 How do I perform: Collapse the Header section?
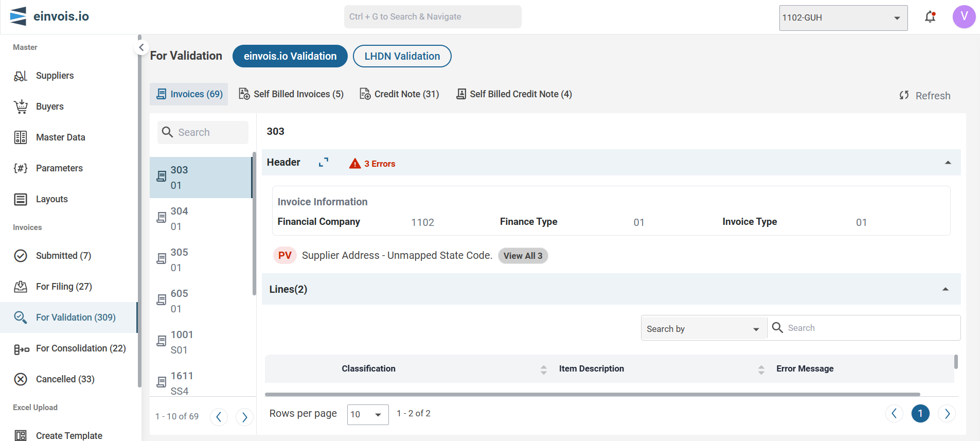click(x=948, y=163)
